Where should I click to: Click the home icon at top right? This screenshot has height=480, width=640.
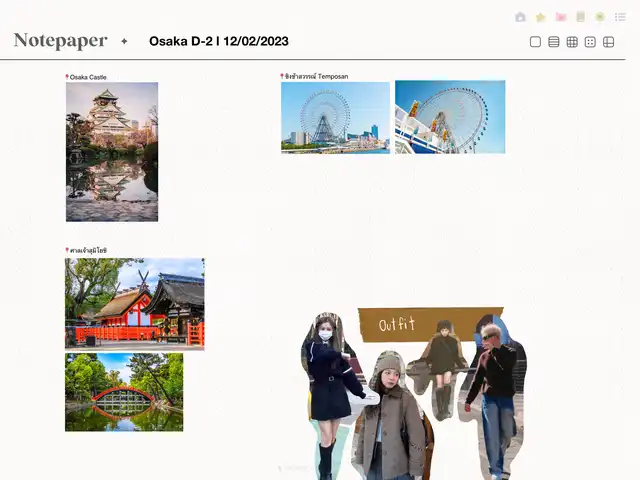pos(520,17)
